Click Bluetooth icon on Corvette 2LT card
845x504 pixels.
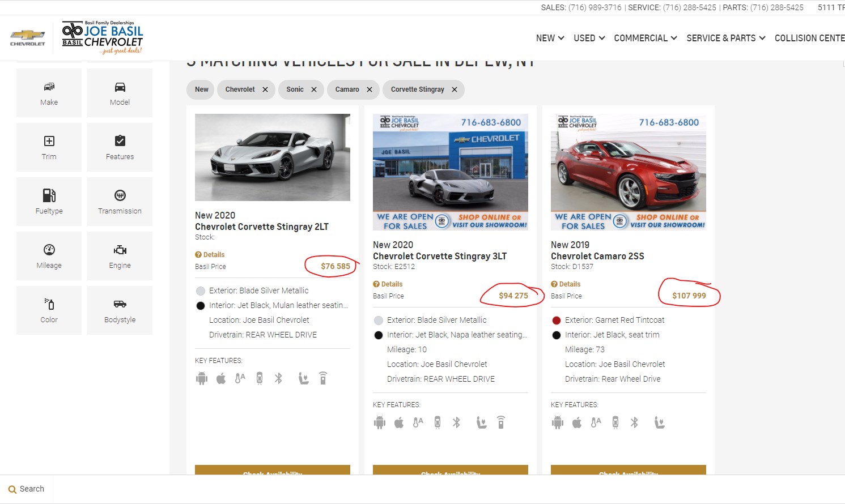278,378
